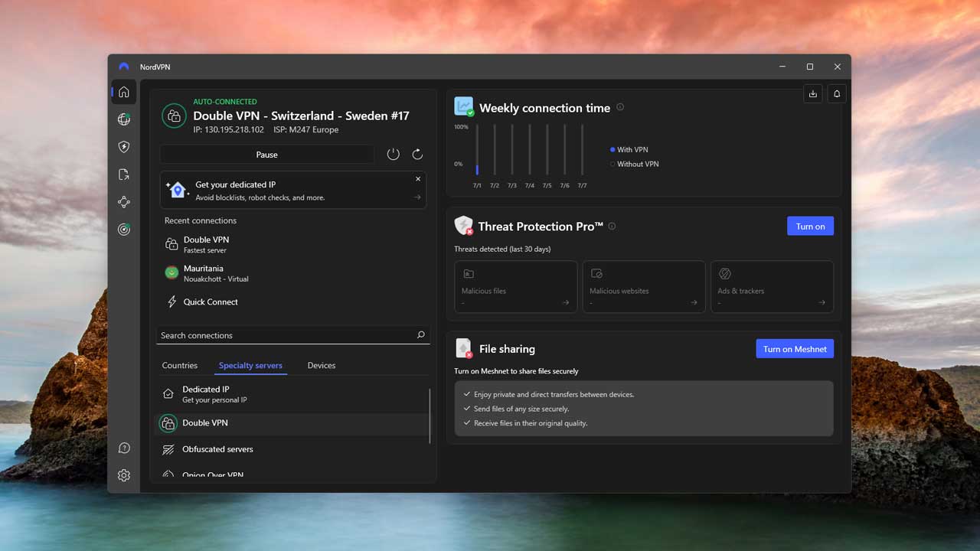This screenshot has width=980, height=551.
Task: Pause the VPN connection
Action: pos(266,155)
